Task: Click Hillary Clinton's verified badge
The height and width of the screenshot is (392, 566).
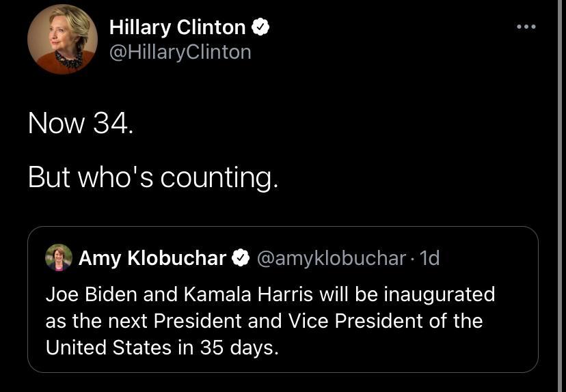Action: click(260, 27)
